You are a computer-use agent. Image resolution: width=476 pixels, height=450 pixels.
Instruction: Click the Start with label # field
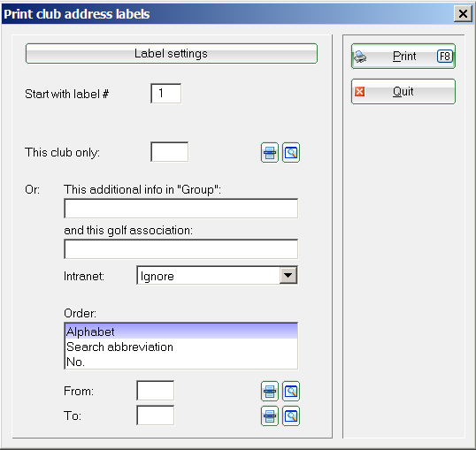point(166,94)
